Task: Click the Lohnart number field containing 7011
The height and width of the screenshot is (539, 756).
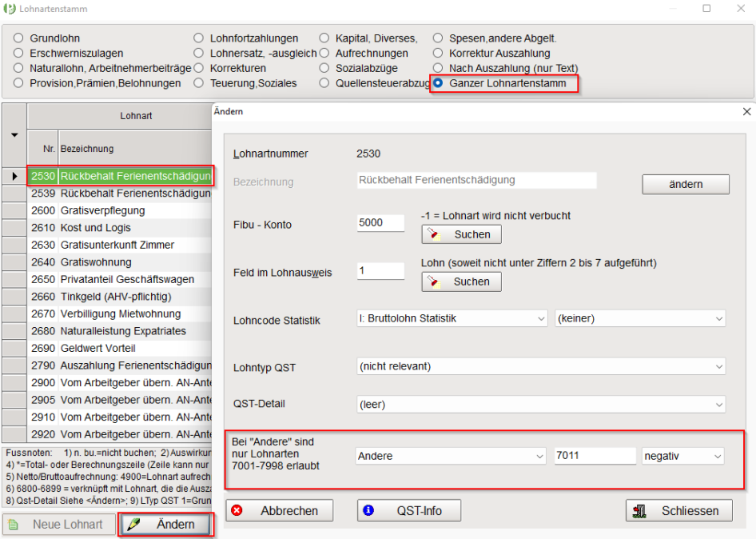Action: click(x=593, y=456)
